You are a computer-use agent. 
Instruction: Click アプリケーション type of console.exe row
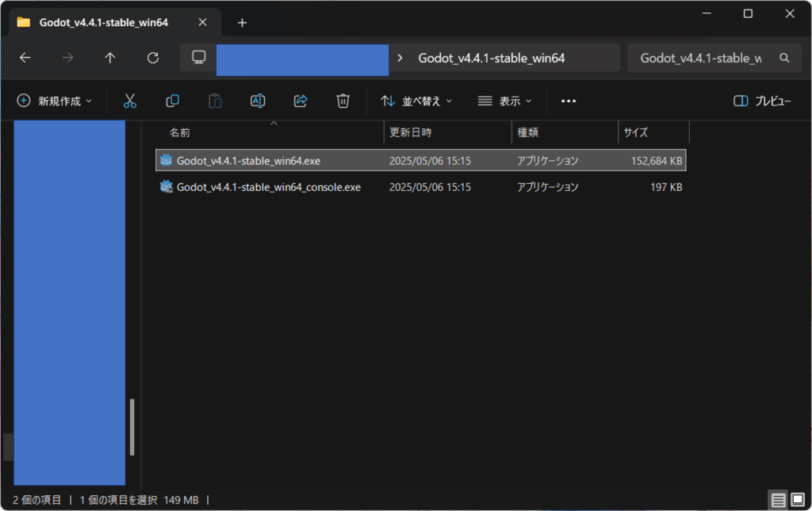[547, 187]
